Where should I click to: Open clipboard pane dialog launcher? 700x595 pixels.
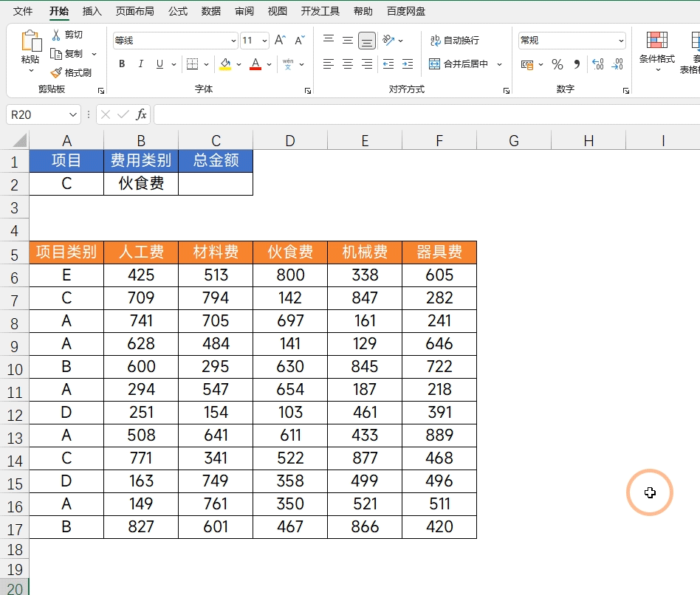[x=101, y=91]
